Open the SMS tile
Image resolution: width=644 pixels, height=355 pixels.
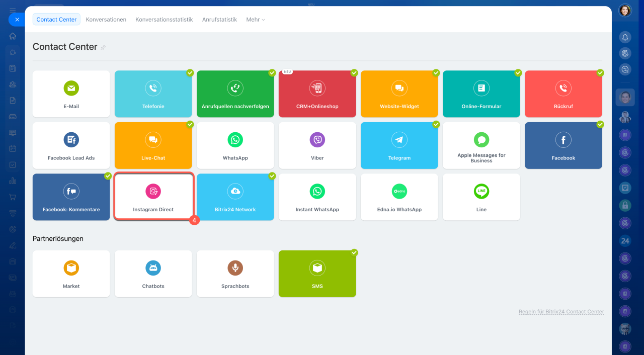317,274
